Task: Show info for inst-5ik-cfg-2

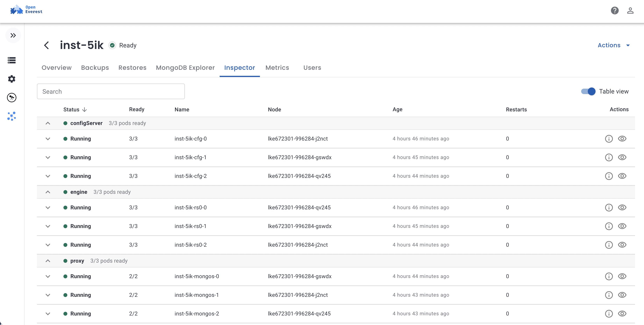Action: click(x=609, y=176)
